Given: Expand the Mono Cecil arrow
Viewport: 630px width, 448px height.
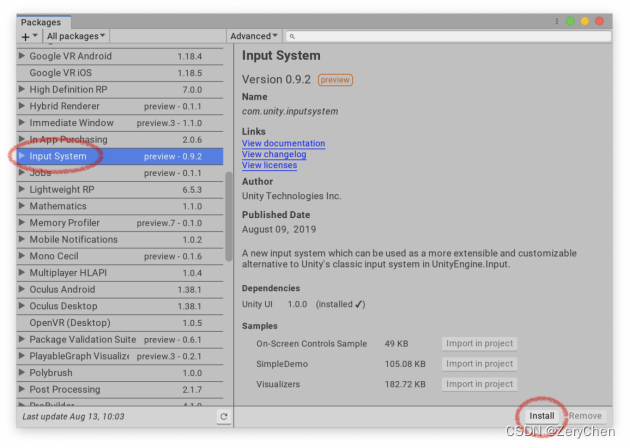Looking at the screenshot, I should pyautogui.click(x=22, y=256).
